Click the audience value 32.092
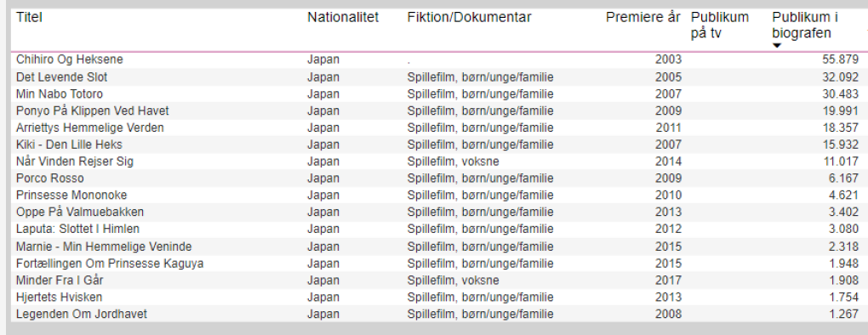 pyautogui.click(x=840, y=77)
